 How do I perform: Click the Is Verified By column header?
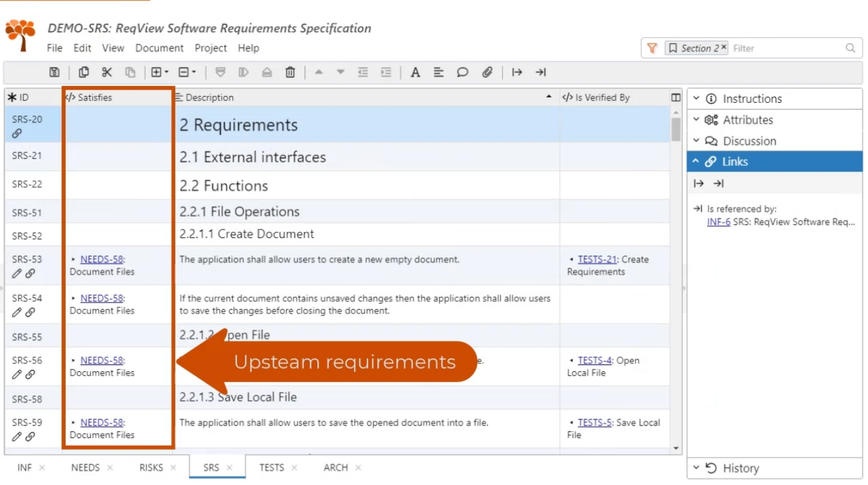point(615,97)
